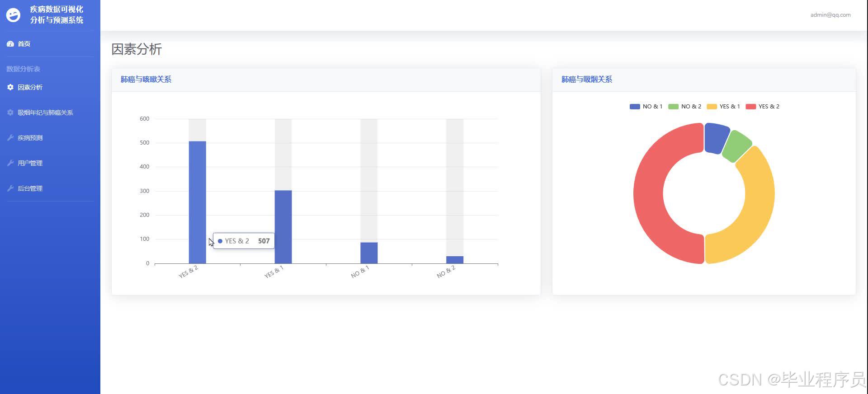Screen dimensions: 868x394
Task: Click the wrench icon beside 后台管理
Action: (10, 188)
